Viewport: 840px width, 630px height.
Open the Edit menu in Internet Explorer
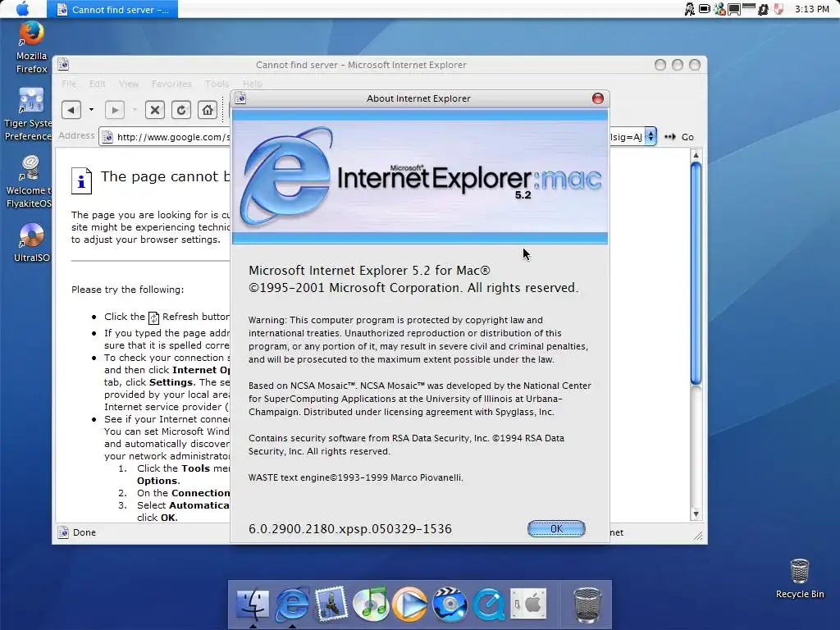(x=97, y=84)
